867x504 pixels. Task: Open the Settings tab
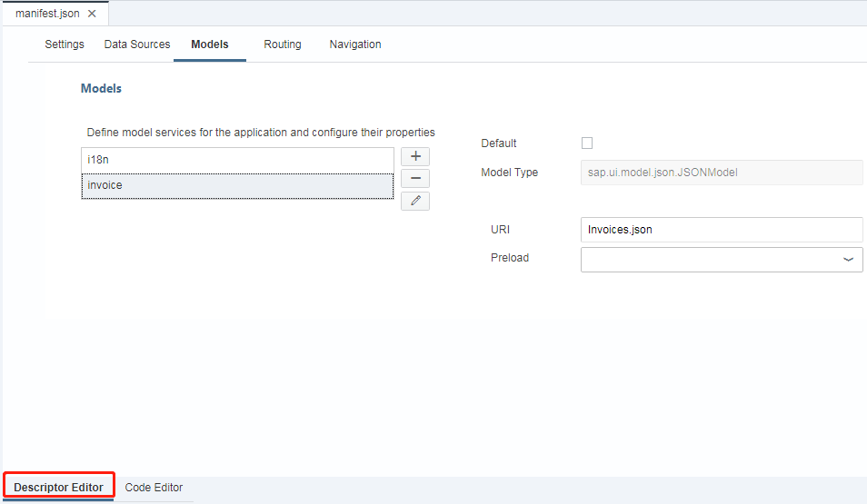point(65,44)
